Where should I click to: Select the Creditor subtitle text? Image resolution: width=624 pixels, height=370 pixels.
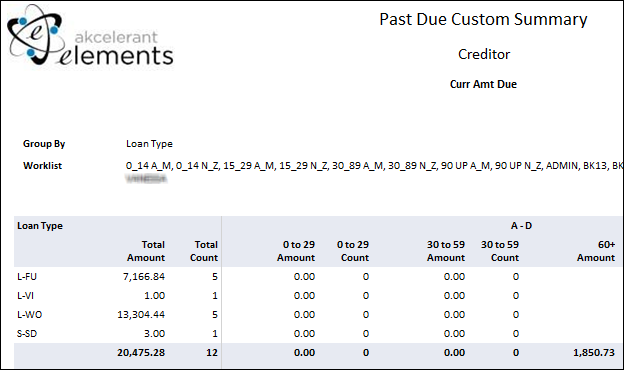point(484,54)
